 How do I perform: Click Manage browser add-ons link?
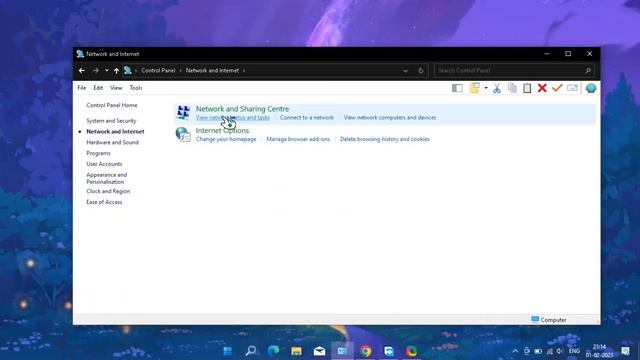[x=298, y=139]
